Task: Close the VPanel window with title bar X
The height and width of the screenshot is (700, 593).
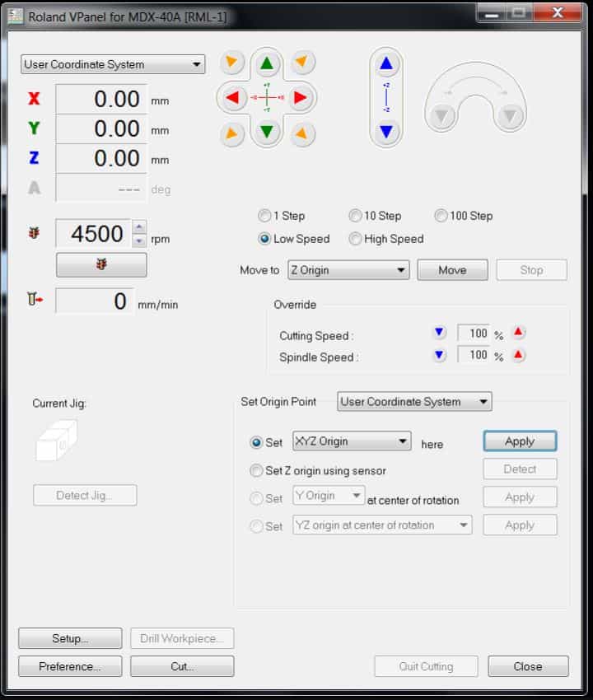Action: (558, 12)
